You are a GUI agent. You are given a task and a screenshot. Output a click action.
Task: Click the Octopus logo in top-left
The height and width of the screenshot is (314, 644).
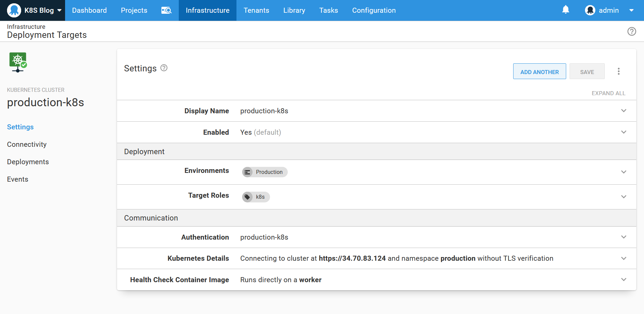click(x=14, y=10)
